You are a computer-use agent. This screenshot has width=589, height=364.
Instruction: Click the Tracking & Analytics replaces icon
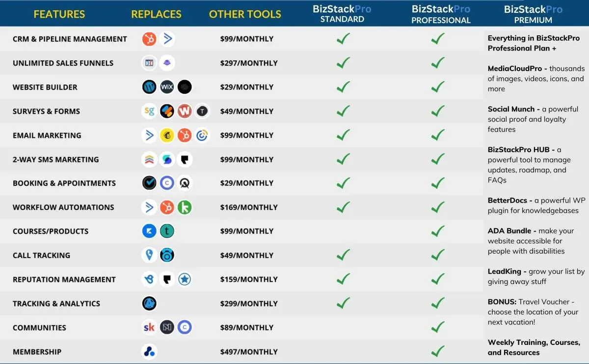(x=149, y=303)
